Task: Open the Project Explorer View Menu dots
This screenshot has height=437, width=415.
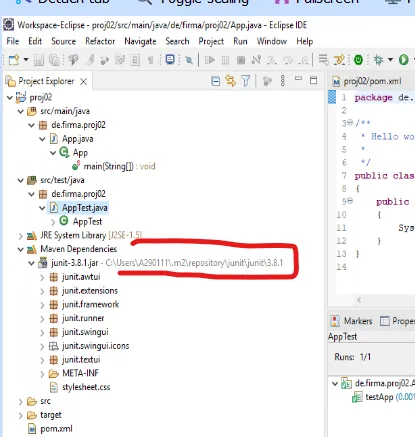Action: pyautogui.click(x=283, y=81)
